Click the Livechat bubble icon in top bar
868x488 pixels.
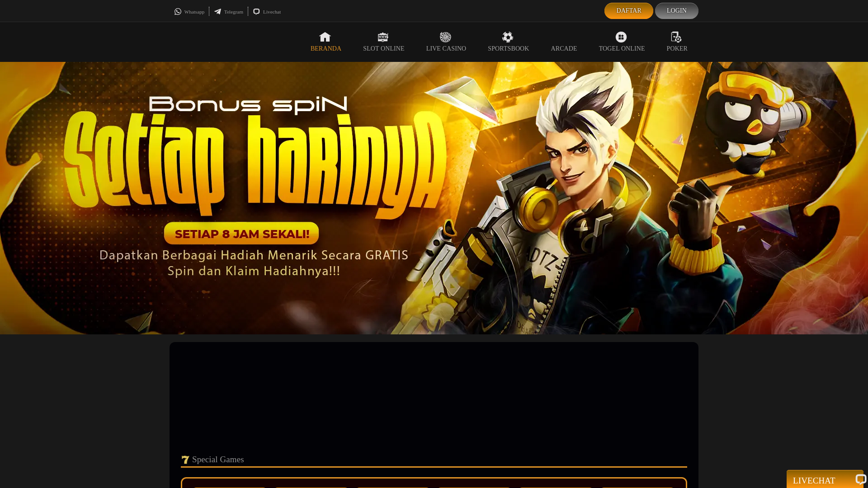pos(257,12)
